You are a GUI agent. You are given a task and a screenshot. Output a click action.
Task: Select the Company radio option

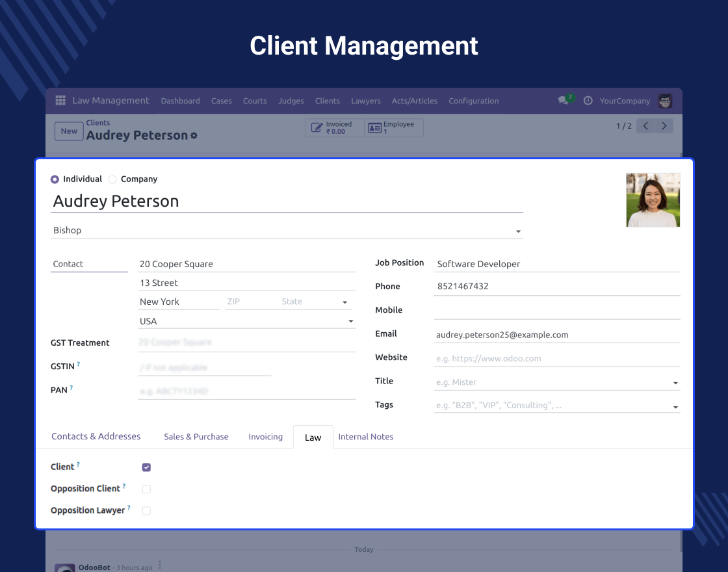point(112,179)
